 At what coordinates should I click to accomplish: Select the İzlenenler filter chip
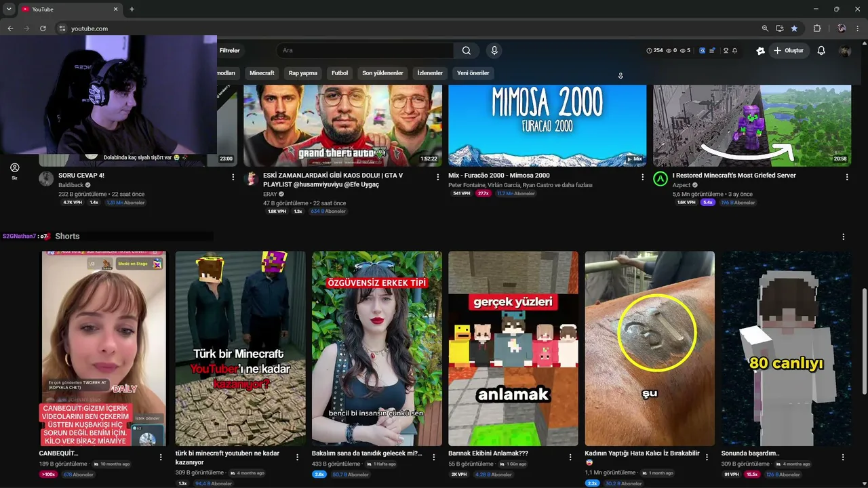[430, 73]
